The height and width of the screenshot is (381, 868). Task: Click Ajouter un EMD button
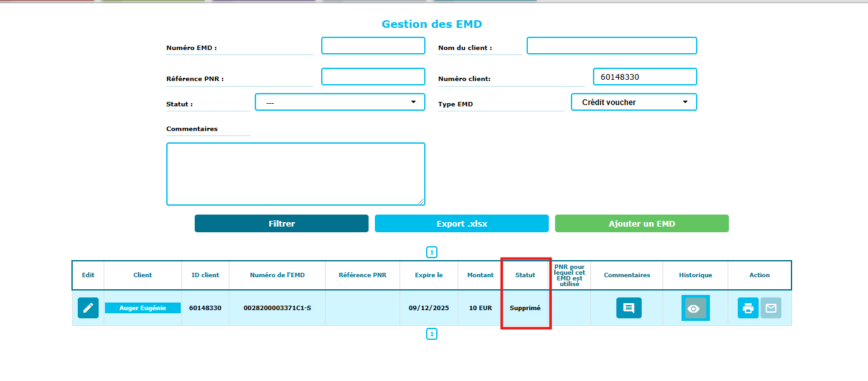642,223
